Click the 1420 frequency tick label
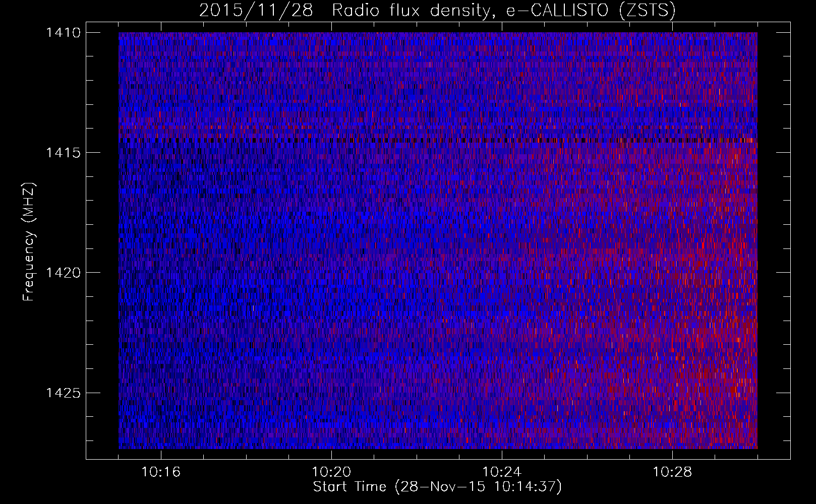816x504 pixels. pyautogui.click(x=63, y=273)
